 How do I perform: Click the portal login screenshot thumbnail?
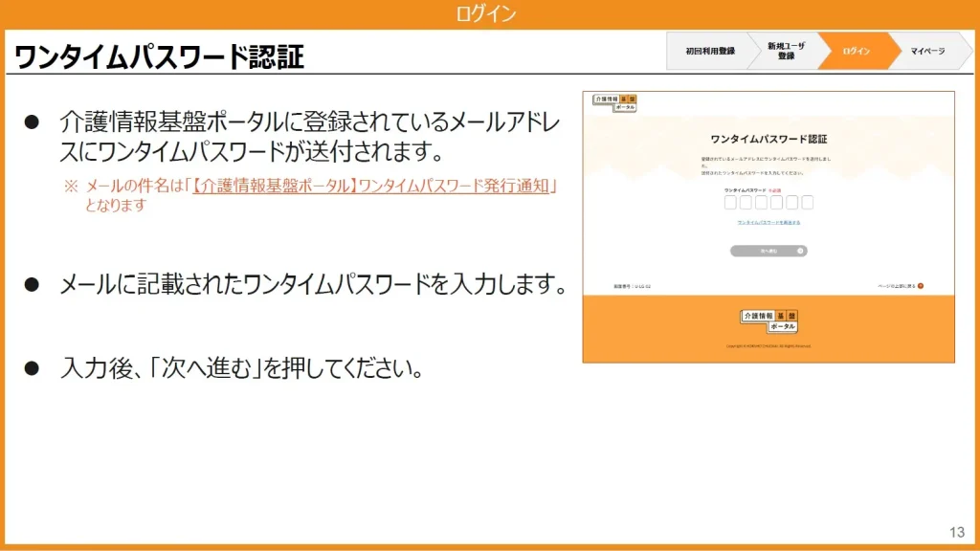click(x=768, y=227)
